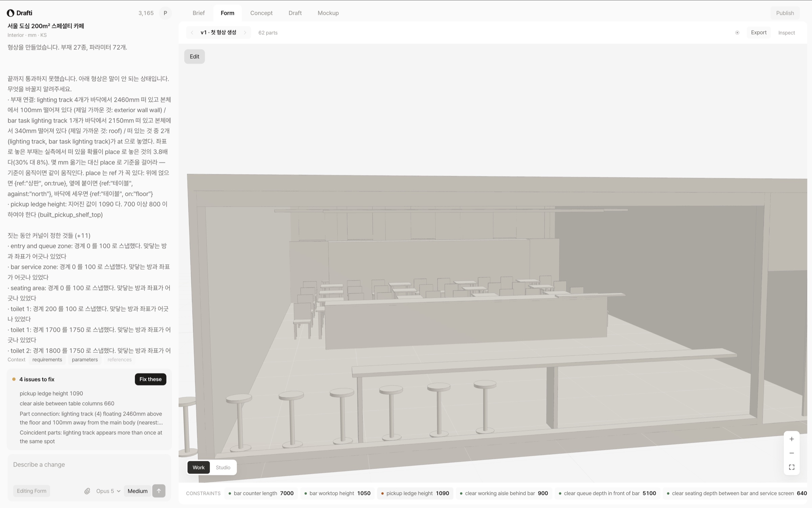Screen dimensions: 812x508
Task: Attach a file with the paperclip icon
Action: coord(87,491)
